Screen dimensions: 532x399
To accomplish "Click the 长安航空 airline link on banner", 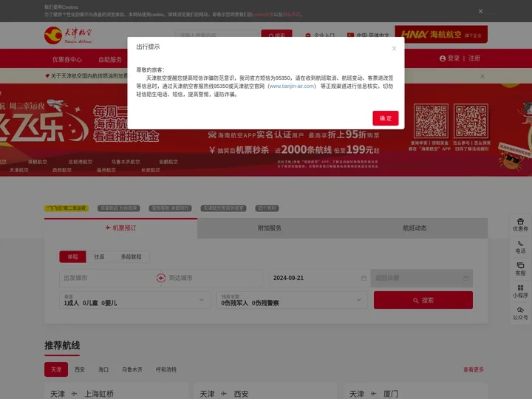I will pyautogui.click(x=150, y=170).
